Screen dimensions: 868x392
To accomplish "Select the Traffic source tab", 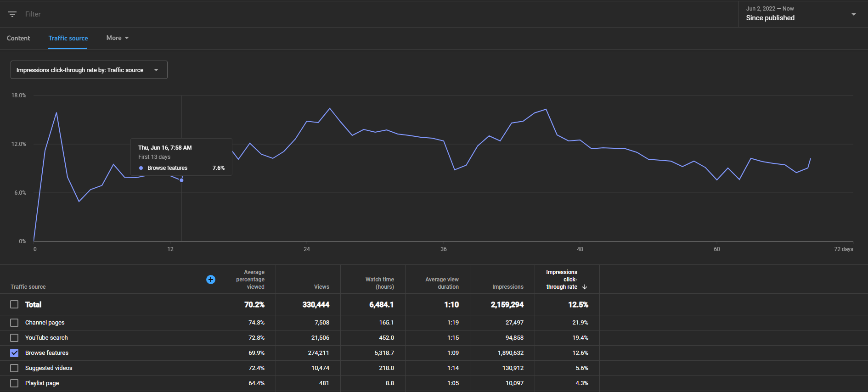I will (68, 38).
